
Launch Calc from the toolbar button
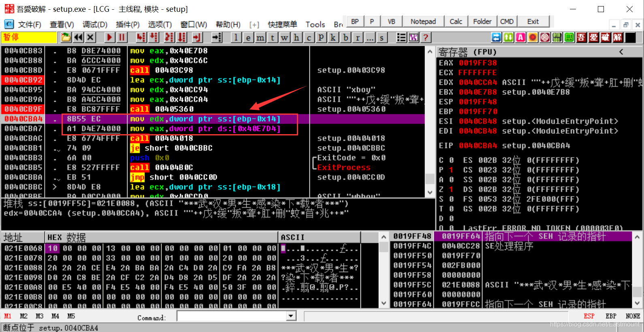pyautogui.click(x=456, y=21)
